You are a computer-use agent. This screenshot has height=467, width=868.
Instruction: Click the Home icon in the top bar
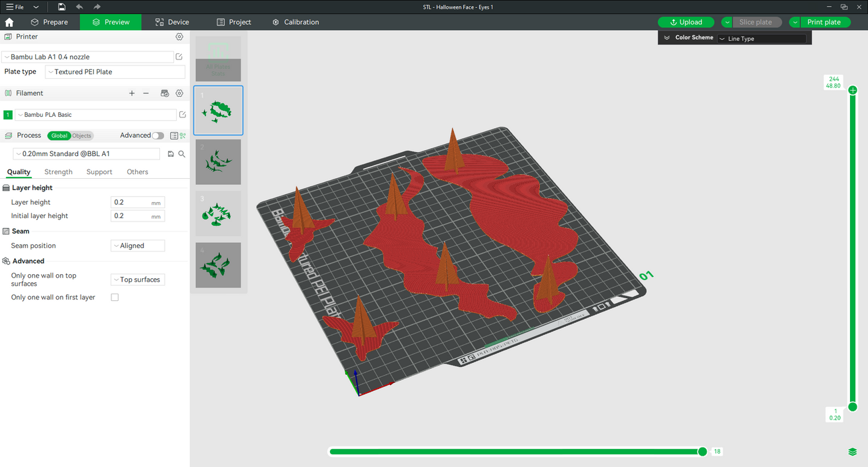tap(9, 22)
